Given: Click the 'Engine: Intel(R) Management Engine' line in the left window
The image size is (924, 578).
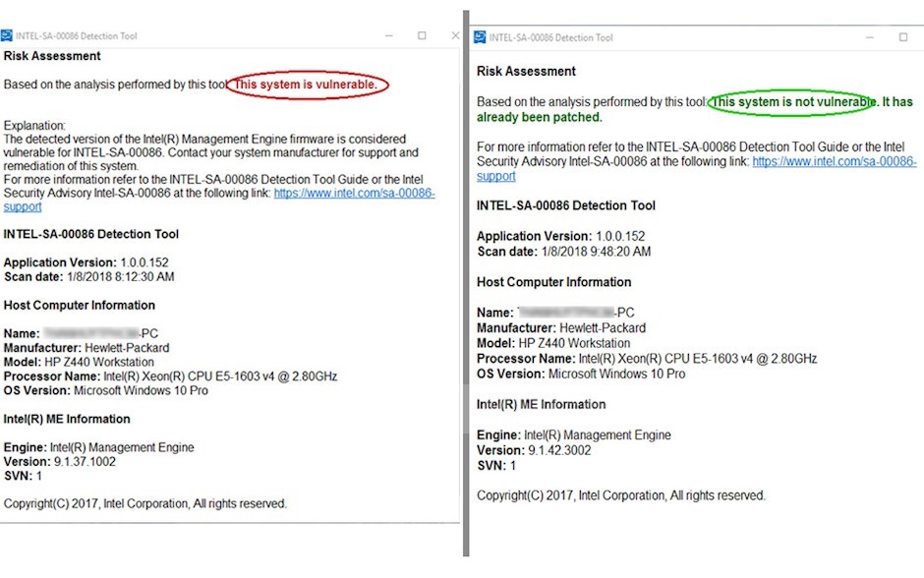Looking at the screenshot, I should click(99, 448).
